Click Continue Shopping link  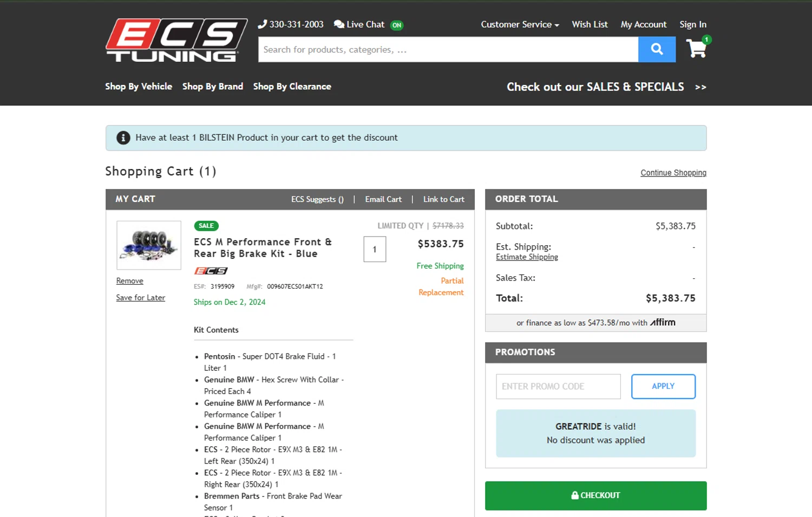[x=673, y=173]
